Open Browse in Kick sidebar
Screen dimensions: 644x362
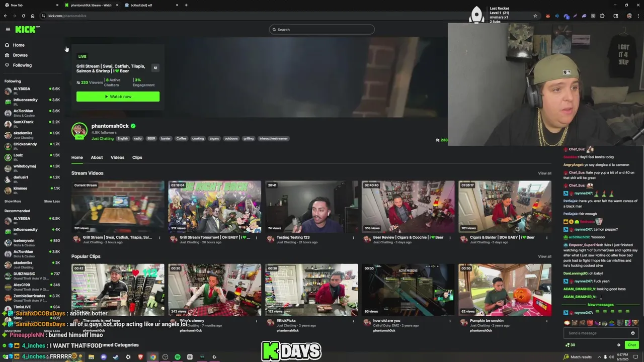20,55
